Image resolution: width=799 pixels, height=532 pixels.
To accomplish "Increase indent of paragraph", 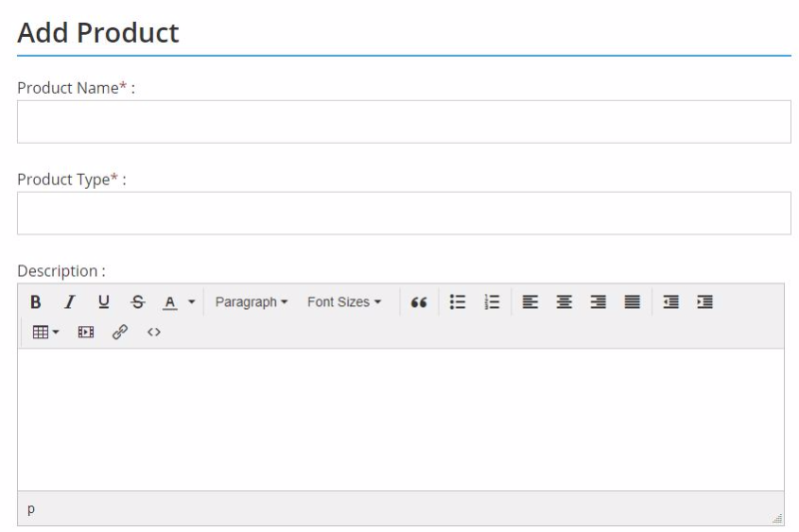I will (705, 301).
